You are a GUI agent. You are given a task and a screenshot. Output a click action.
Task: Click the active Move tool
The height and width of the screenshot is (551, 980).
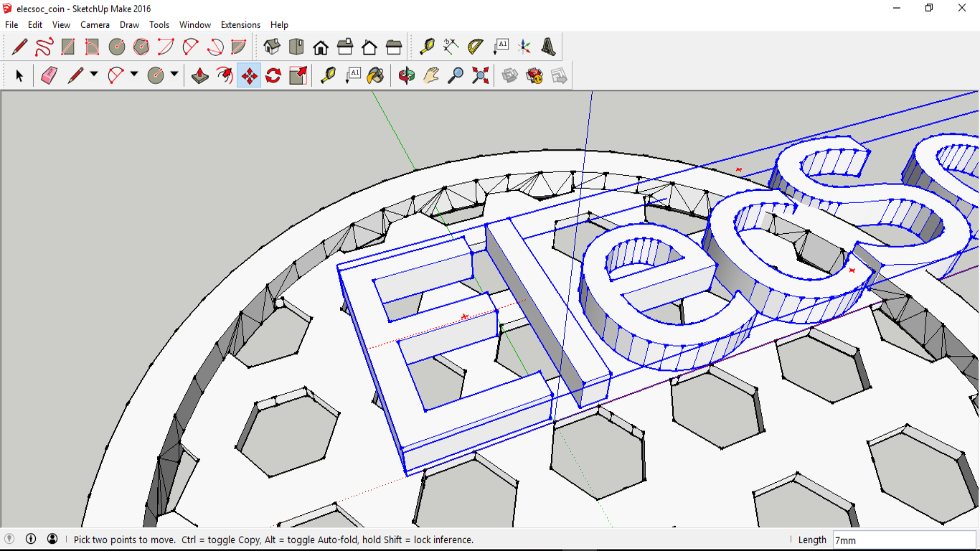click(249, 75)
